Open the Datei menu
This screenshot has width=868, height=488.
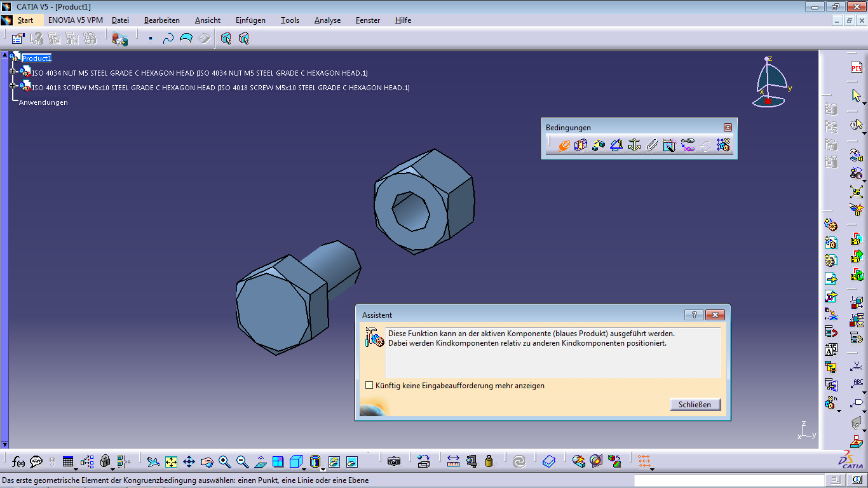click(120, 20)
